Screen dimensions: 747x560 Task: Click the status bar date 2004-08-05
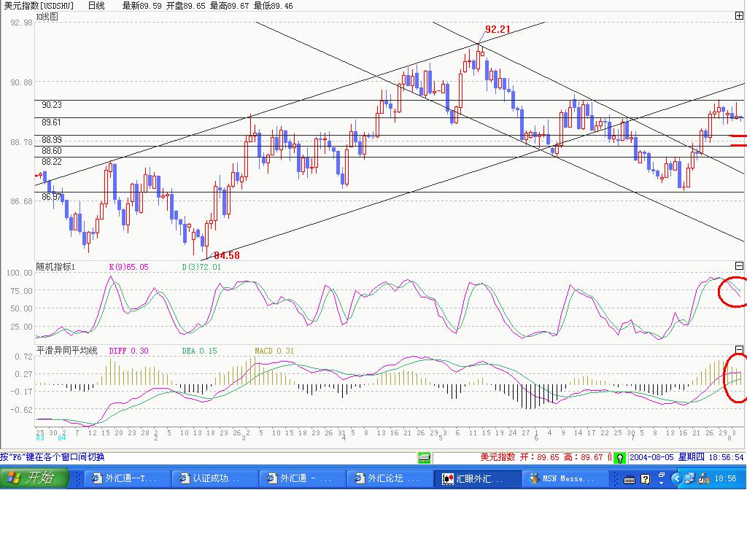[651, 457]
